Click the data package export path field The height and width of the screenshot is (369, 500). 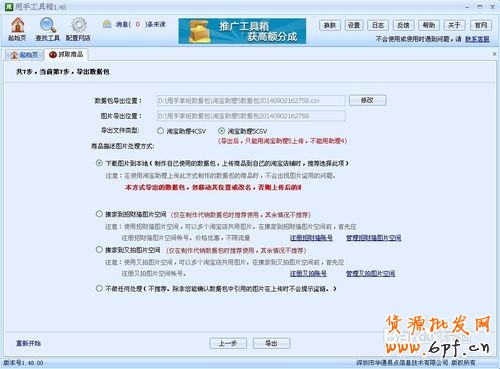coord(251,100)
